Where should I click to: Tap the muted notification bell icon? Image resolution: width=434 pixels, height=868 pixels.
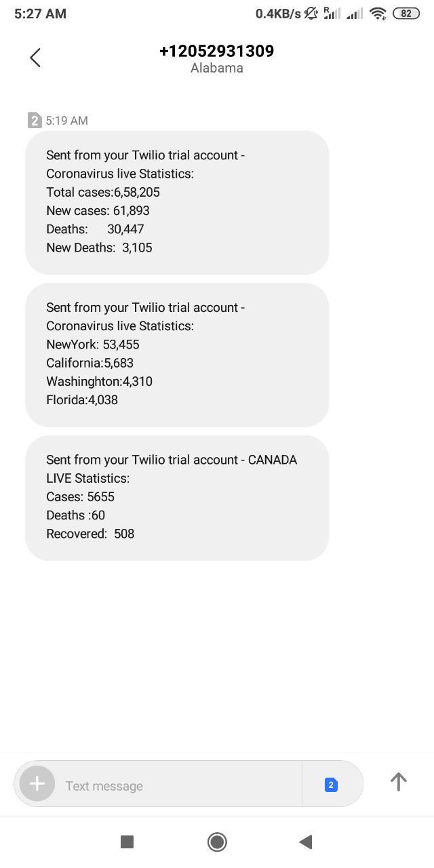[x=311, y=14]
